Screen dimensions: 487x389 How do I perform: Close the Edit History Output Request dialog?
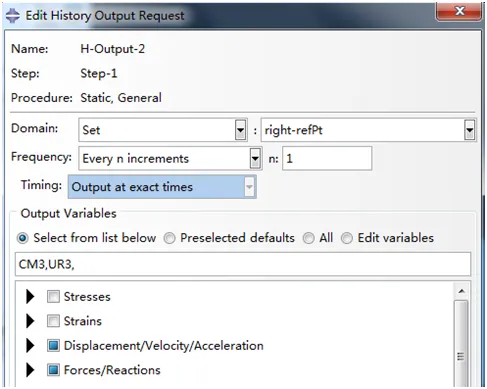459,11
